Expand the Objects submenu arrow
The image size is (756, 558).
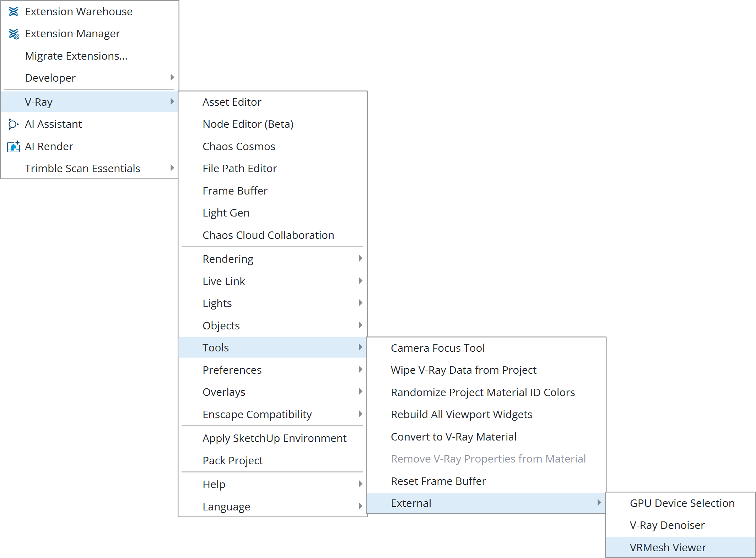tap(361, 325)
